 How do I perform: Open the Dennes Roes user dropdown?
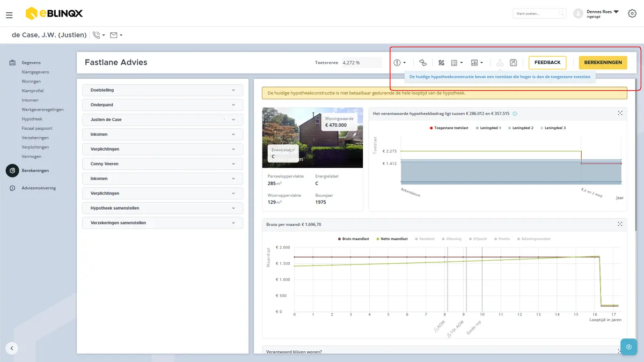tap(602, 13)
